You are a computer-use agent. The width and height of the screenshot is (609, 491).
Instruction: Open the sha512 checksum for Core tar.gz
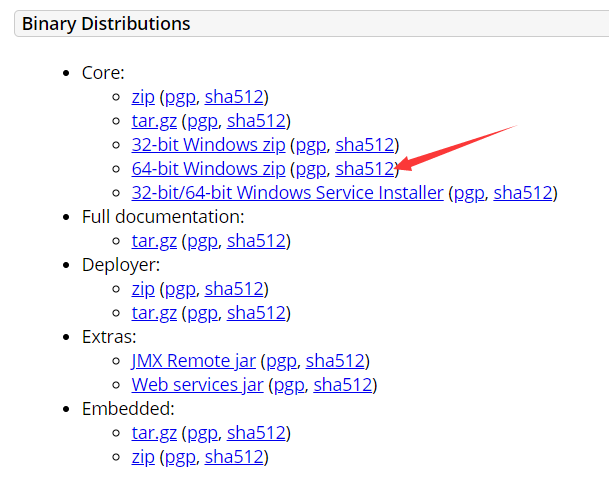pyautogui.click(x=256, y=121)
